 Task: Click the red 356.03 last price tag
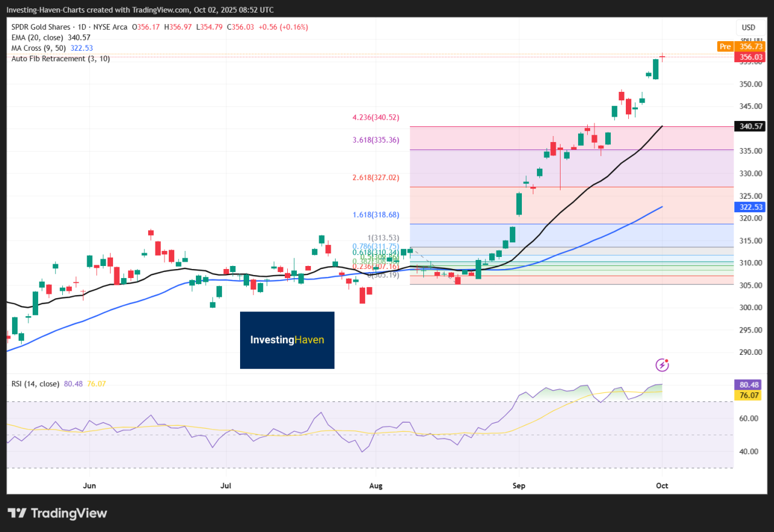[749, 57]
